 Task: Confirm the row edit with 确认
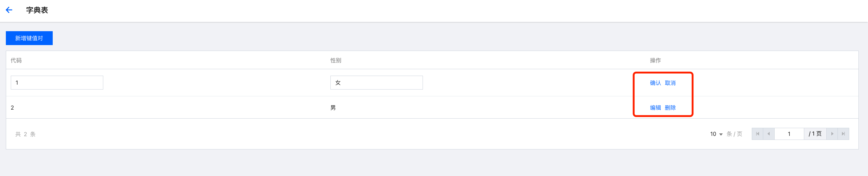[655, 83]
